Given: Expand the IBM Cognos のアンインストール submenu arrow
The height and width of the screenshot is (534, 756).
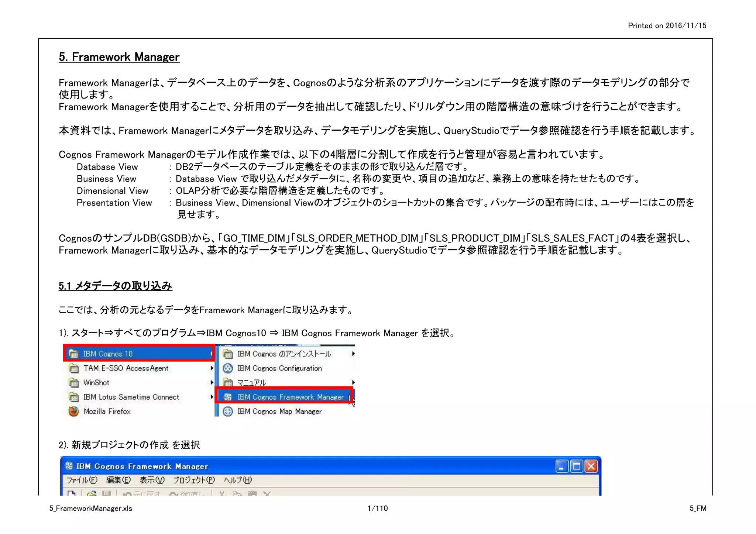Looking at the screenshot, I should 353,354.
